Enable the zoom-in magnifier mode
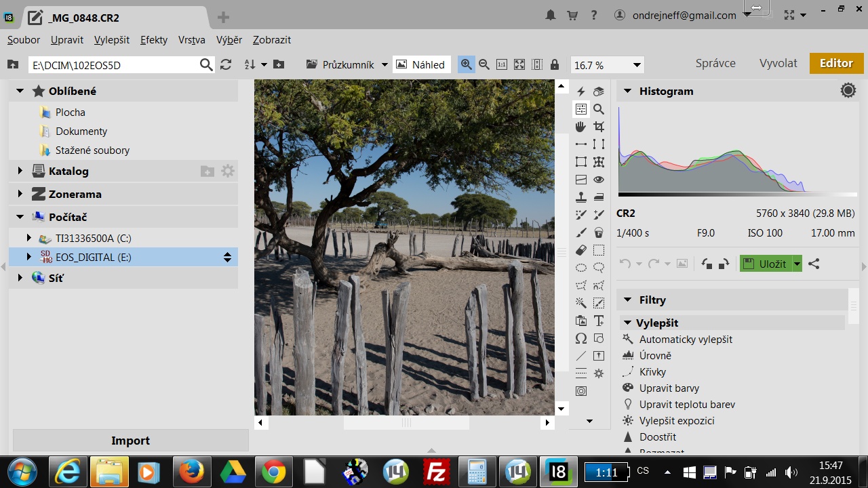The height and width of the screenshot is (488, 868). click(x=466, y=64)
